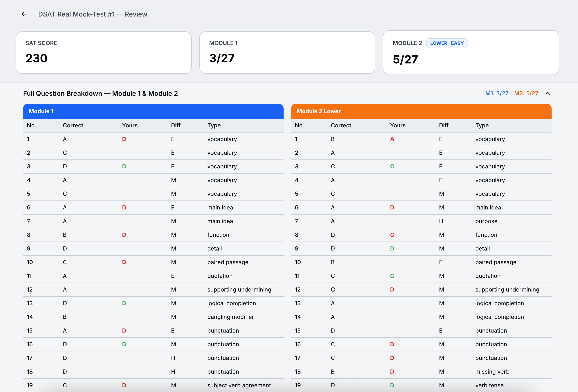Click the Module 2 Lower orange header
578x392 pixels.
tap(421, 111)
